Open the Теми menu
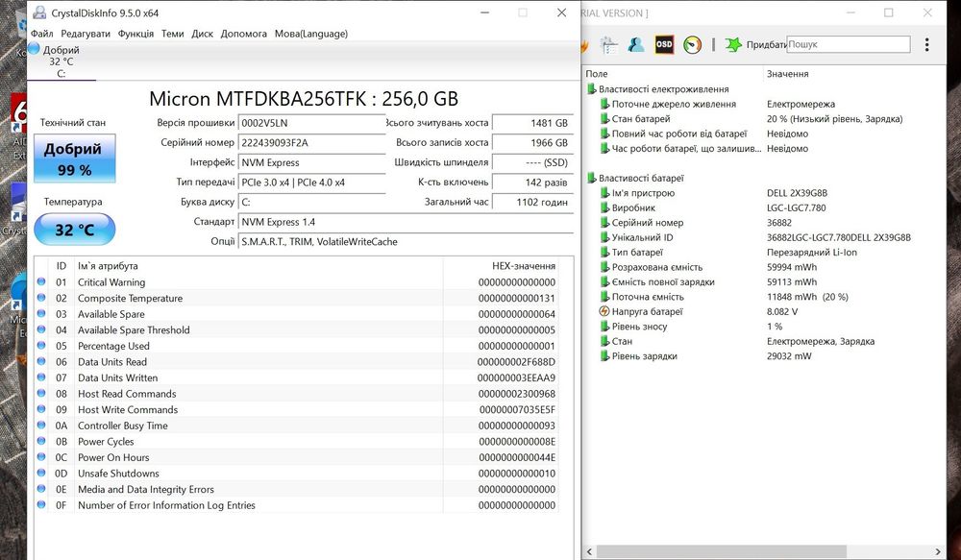 172,34
